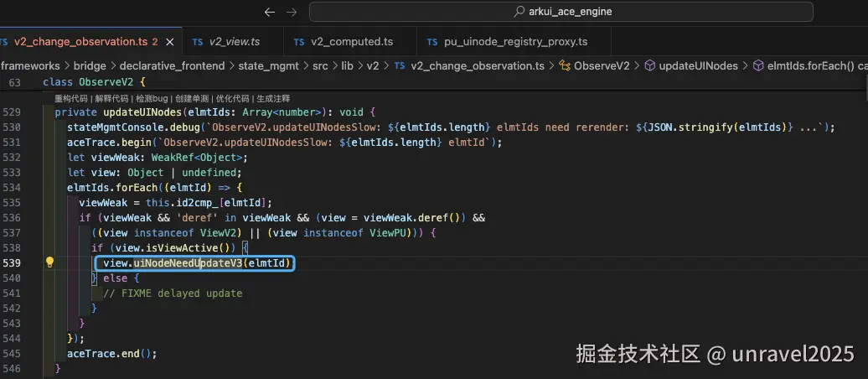Click breadcrumb item src
Screen dimensions: 868x379
(320, 66)
